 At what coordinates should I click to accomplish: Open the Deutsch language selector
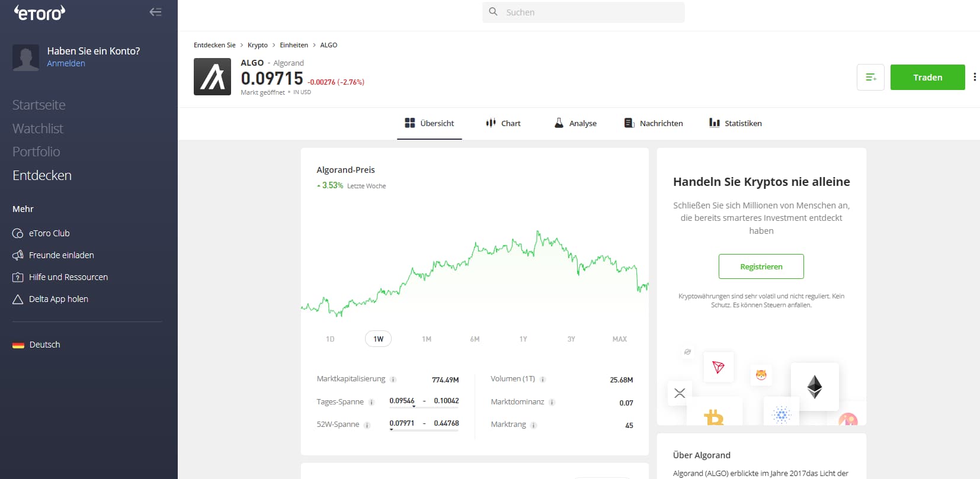coord(36,345)
